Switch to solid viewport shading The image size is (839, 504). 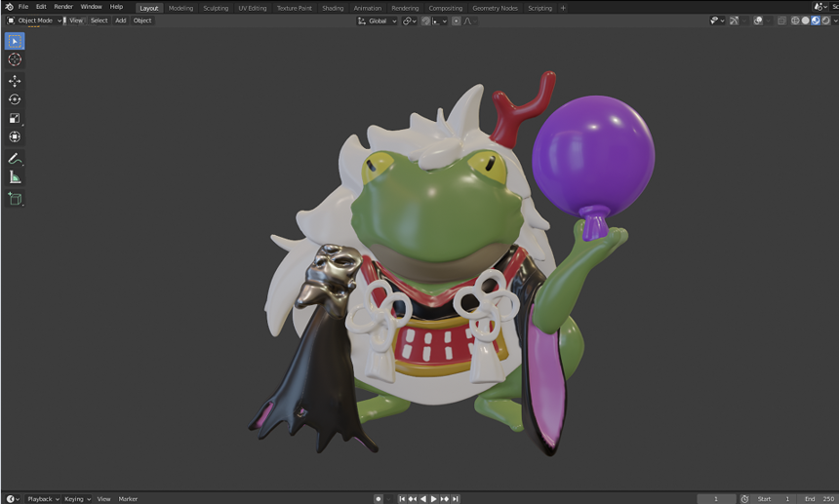[x=805, y=20]
